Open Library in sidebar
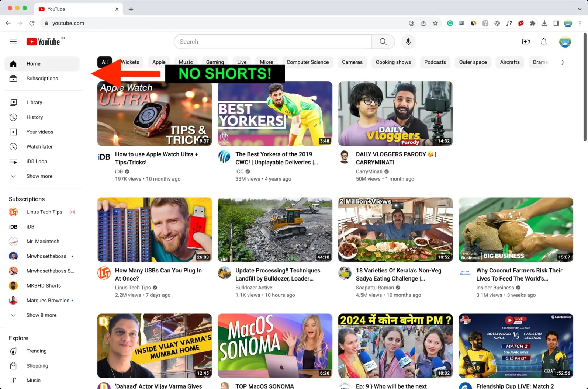 coord(42,103)
